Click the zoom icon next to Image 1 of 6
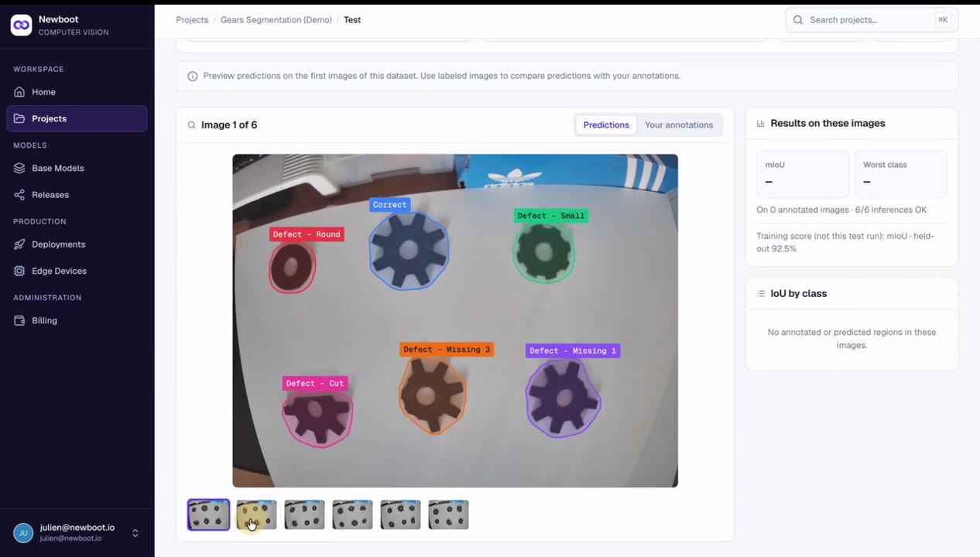 tap(191, 125)
